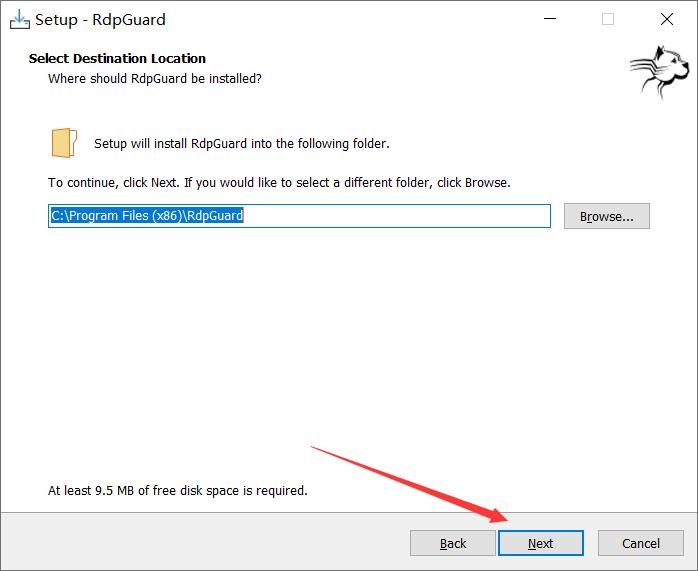Click the Next button
Screen dimensions: 698x571
point(540,543)
